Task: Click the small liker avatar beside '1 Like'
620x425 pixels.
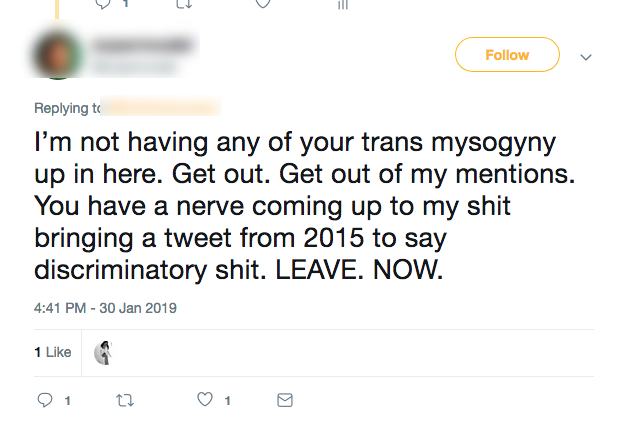Action: coord(101,352)
